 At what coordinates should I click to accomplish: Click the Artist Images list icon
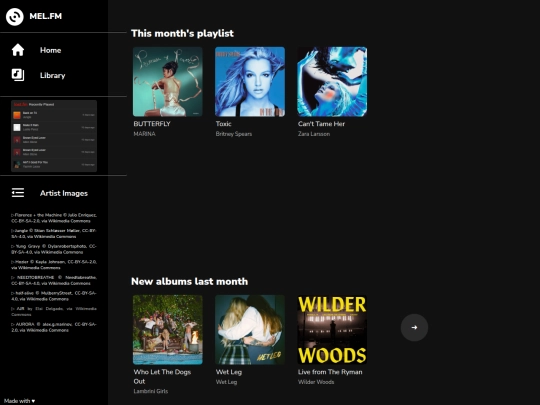pyautogui.click(x=18, y=193)
